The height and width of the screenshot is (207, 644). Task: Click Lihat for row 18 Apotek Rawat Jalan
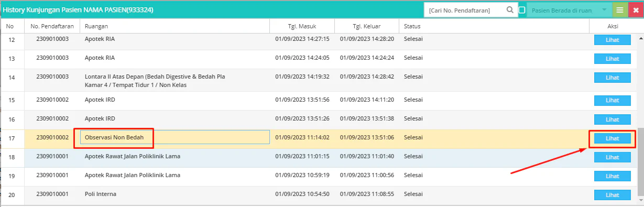click(x=612, y=157)
